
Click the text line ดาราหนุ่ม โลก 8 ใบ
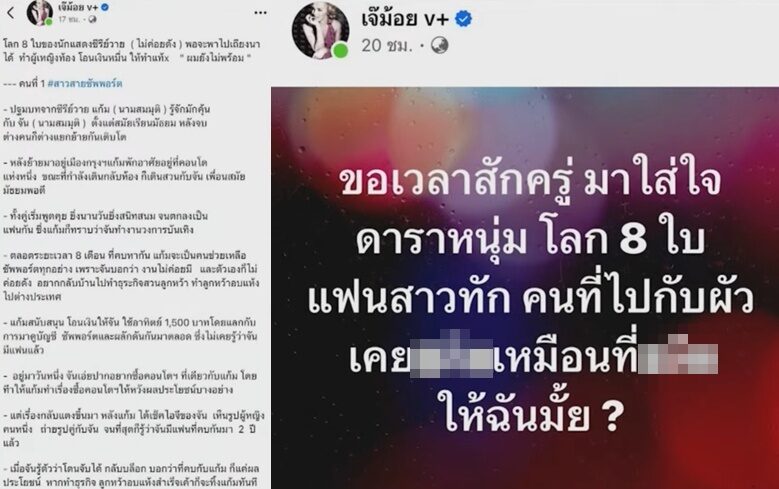(530, 241)
